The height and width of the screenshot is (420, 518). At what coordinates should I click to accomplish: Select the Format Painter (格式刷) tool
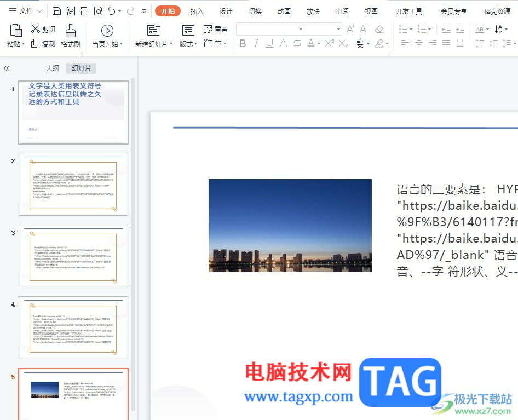click(x=71, y=36)
